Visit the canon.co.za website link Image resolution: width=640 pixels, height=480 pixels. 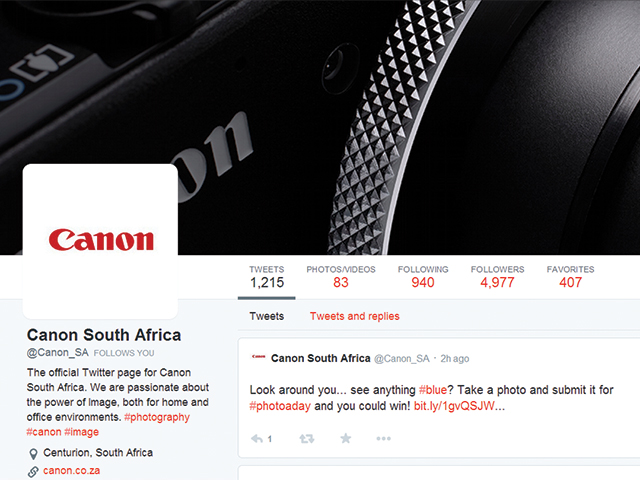[x=71, y=471]
